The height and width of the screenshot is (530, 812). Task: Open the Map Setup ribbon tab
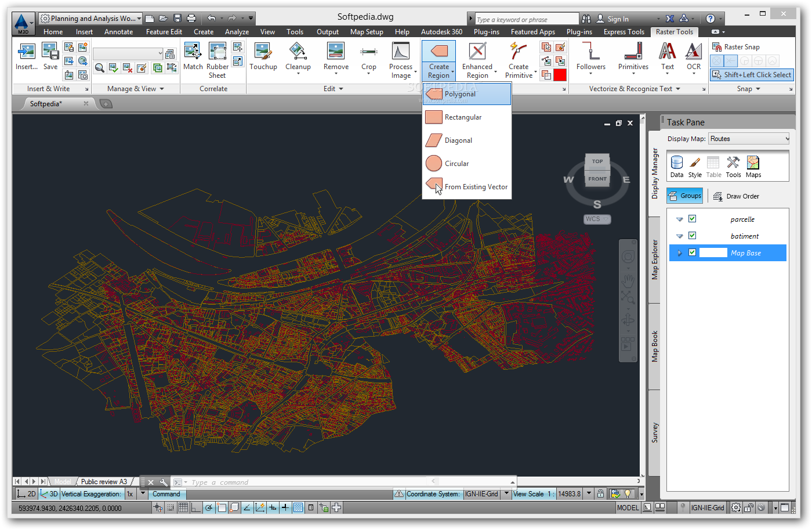(x=367, y=32)
